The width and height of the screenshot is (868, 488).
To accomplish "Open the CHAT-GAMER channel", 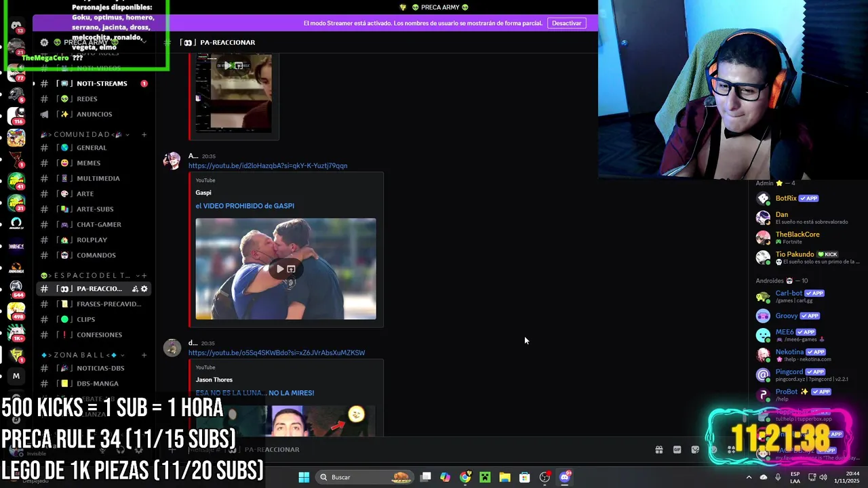I will (x=94, y=224).
